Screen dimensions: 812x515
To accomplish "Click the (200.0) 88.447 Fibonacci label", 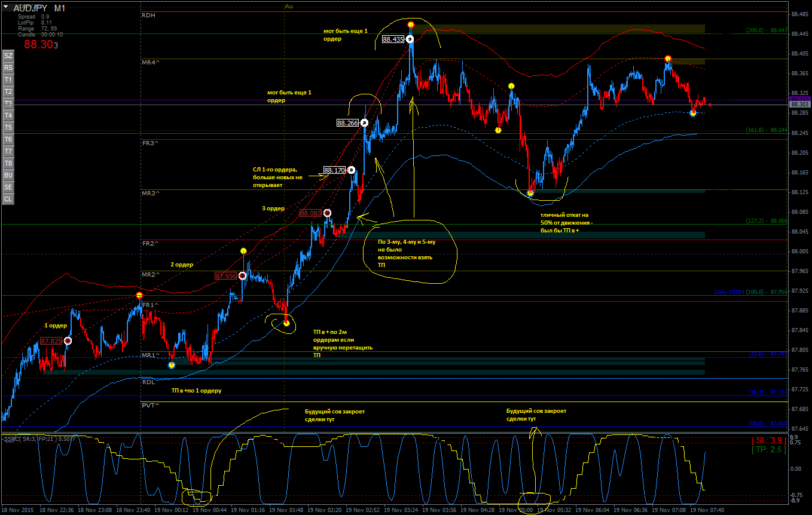I will tap(767, 30).
